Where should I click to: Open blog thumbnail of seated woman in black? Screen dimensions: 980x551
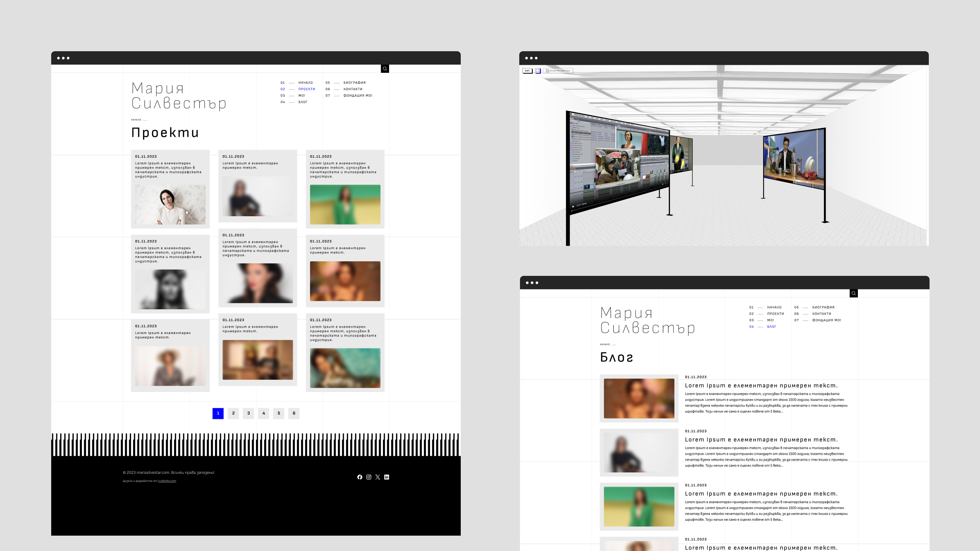[639, 453]
